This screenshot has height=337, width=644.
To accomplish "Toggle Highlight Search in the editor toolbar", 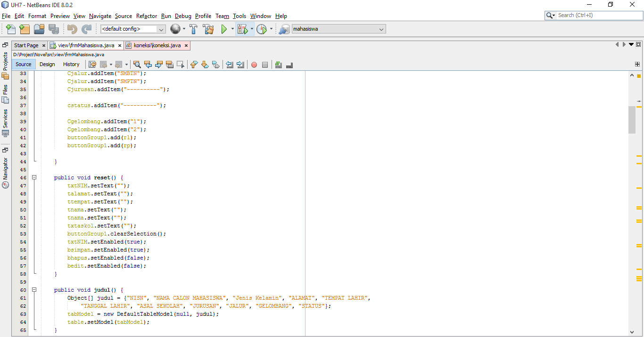I will pos(170,65).
